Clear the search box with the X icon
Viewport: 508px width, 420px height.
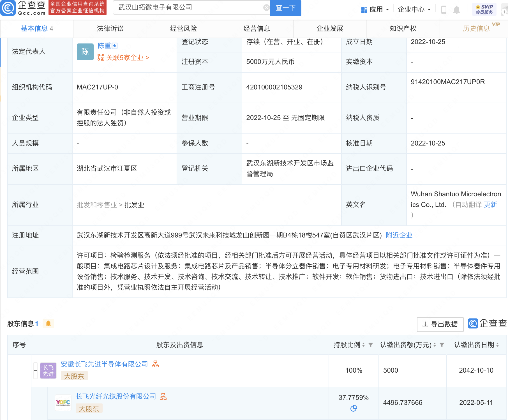(x=266, y=8)
